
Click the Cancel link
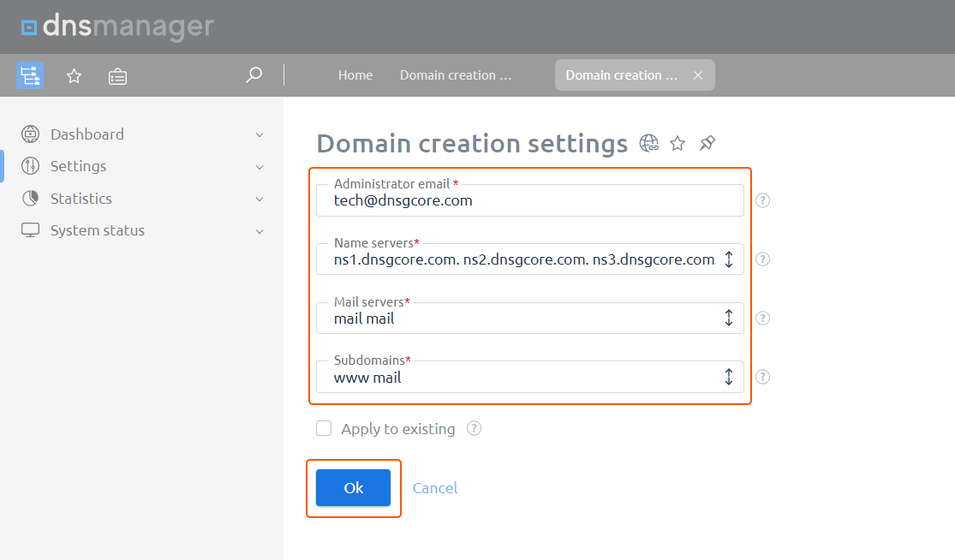pos(435,487)
